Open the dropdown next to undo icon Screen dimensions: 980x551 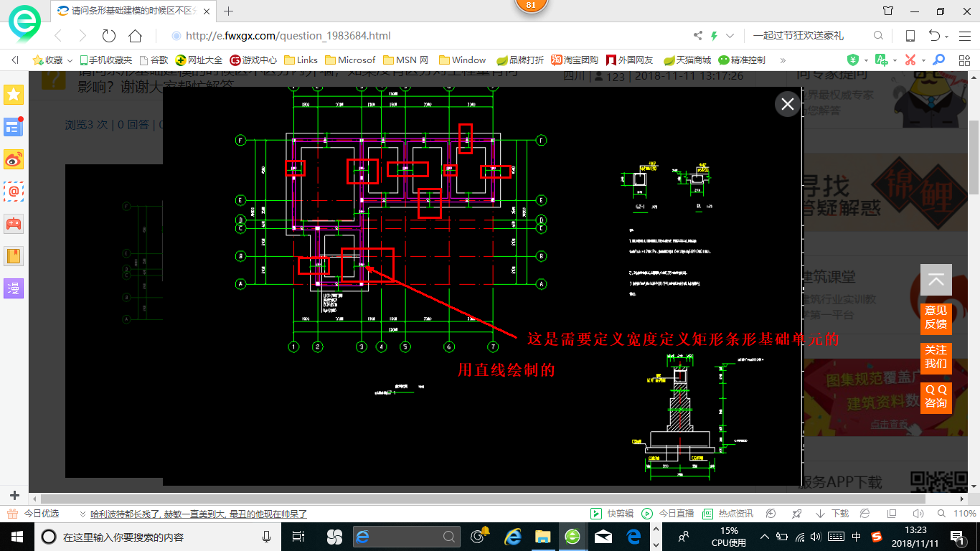946,37
